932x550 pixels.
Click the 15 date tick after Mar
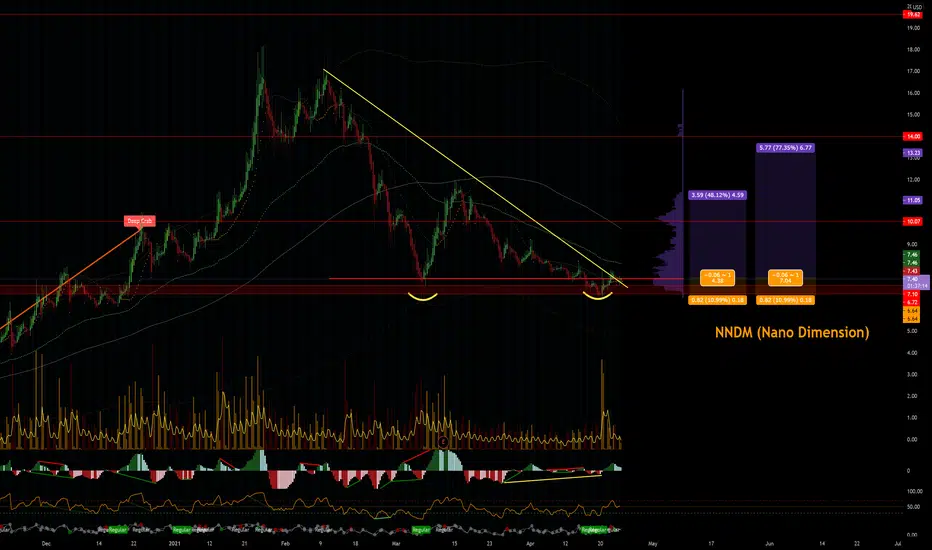454,543
